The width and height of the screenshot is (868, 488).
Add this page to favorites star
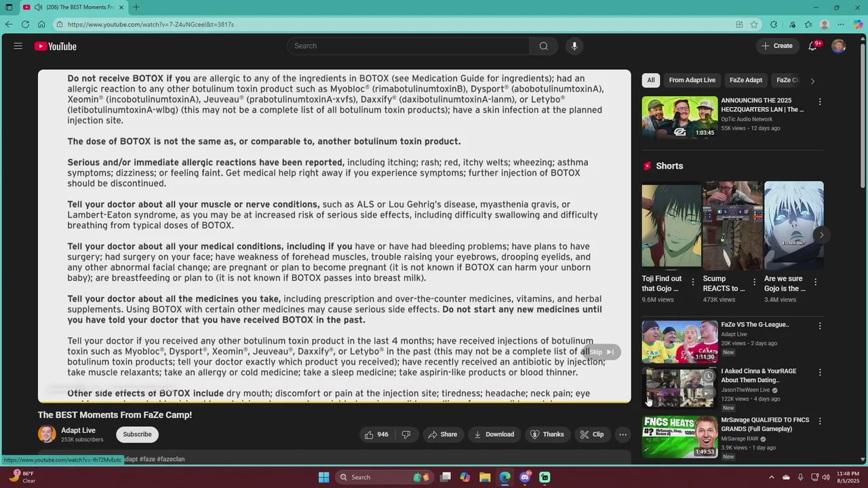click(754, 24)
